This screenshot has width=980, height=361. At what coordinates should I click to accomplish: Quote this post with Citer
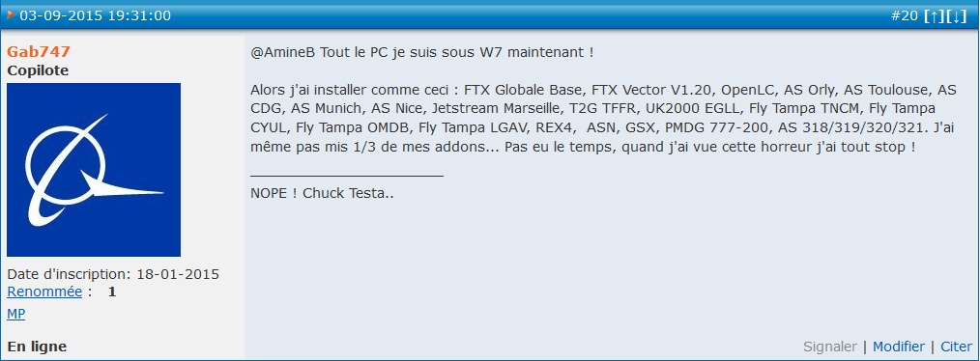956,347
